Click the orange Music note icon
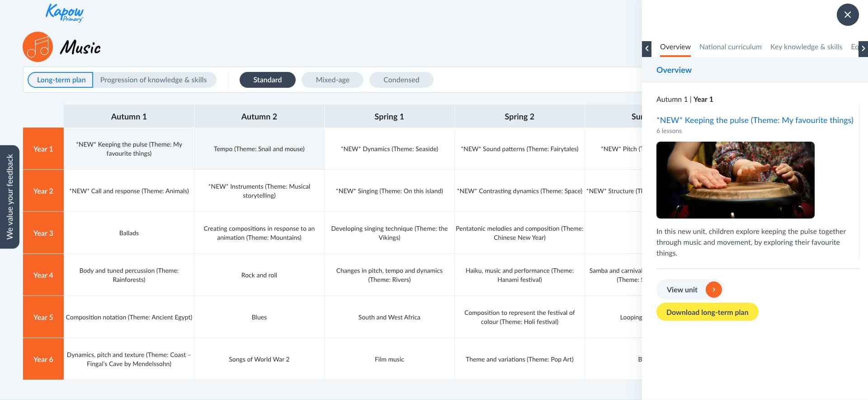This screenshot has width=868, height=400. click(38, 47)
